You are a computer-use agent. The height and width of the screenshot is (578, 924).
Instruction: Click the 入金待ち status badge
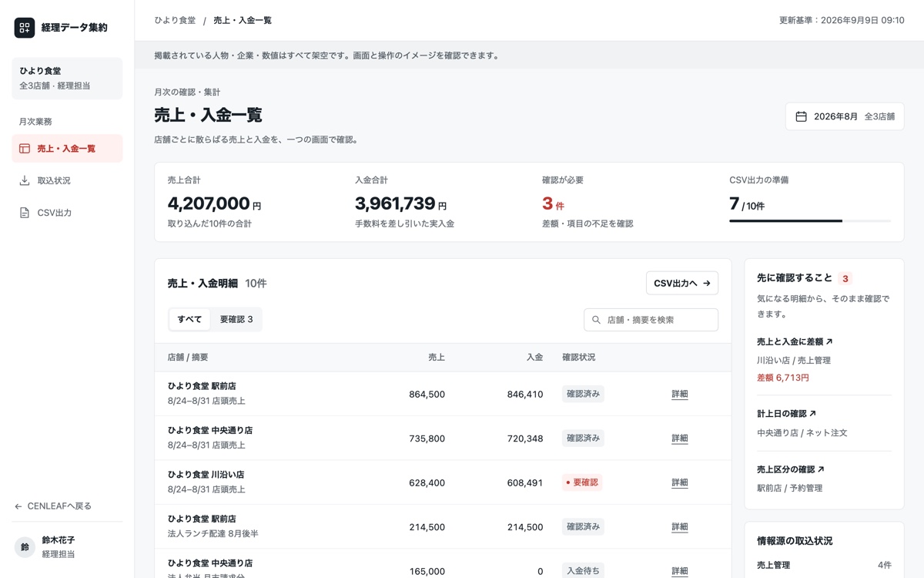pos(583,571)
